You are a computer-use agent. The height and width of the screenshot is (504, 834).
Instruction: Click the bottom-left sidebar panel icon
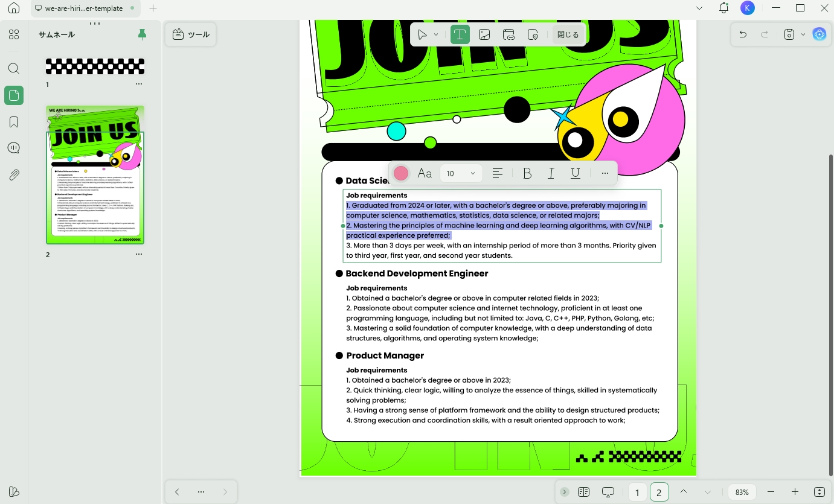(14, 491)
